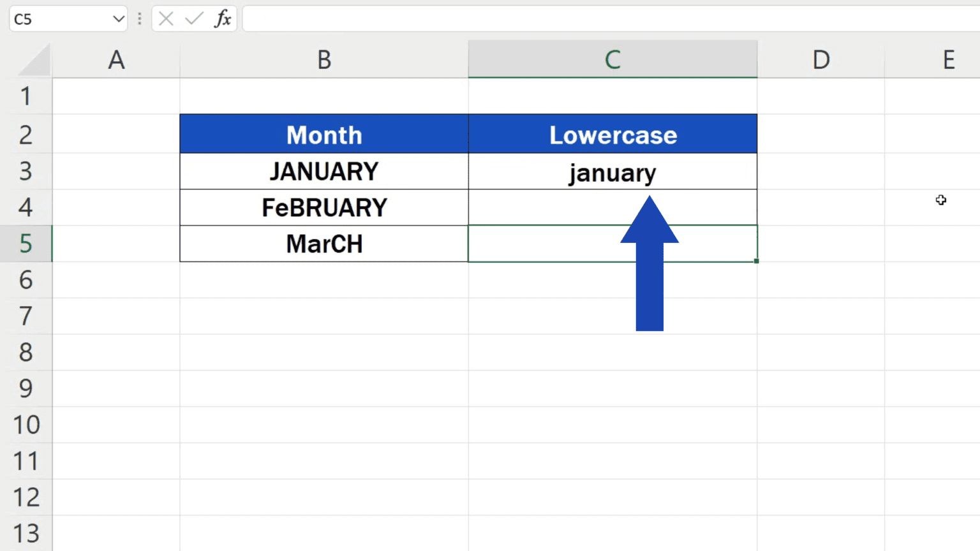Click the Month header cell
The image size is (980, 551).
(324, 135)
